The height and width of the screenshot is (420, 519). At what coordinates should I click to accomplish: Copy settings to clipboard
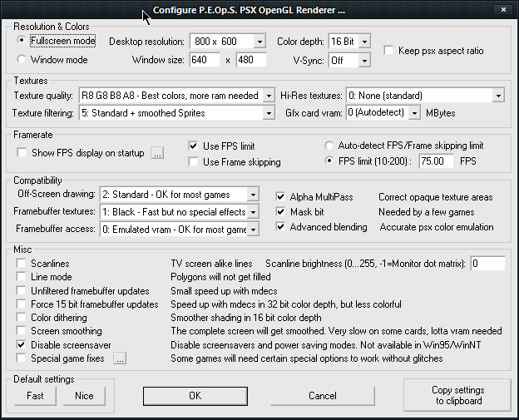(x=457, y=395)
